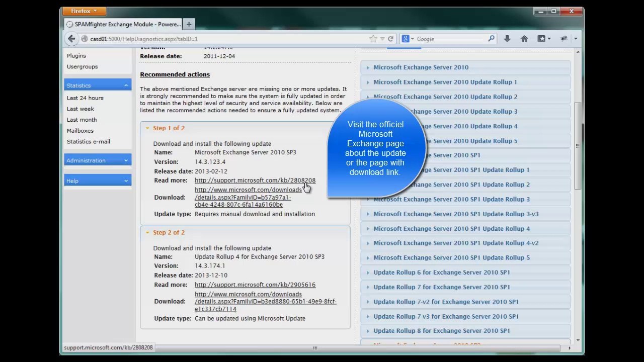Click version value 14.3.174.1

click(210, 266)
